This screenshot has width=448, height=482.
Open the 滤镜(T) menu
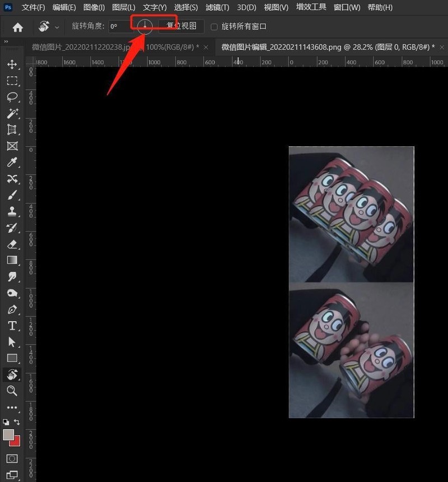pos(217,7)
